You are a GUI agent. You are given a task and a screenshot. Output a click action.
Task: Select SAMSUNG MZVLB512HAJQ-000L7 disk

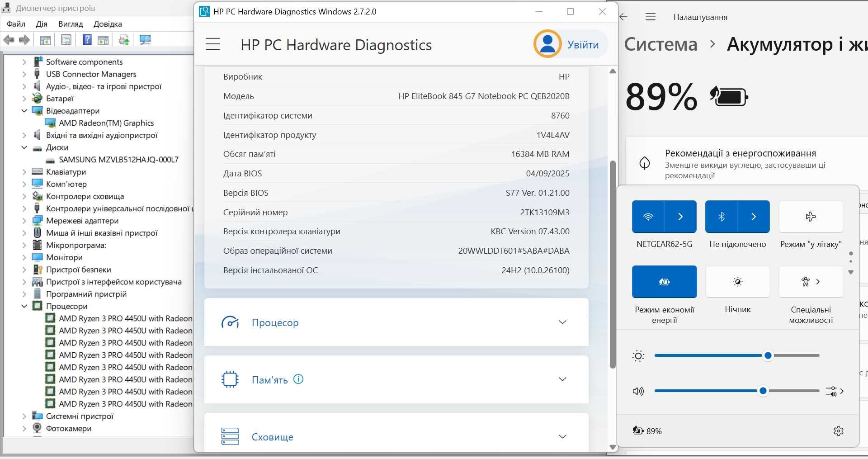tap(118, 160)
